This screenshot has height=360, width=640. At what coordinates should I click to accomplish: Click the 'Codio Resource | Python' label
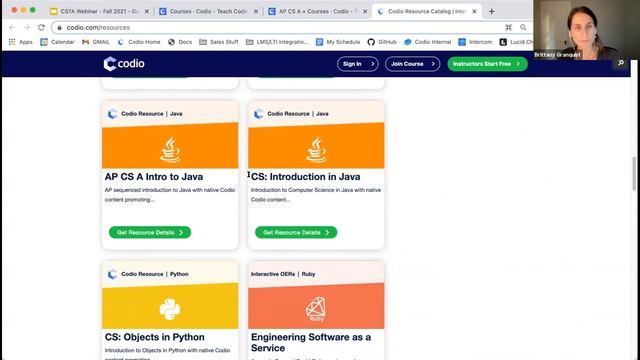point(155,274)
